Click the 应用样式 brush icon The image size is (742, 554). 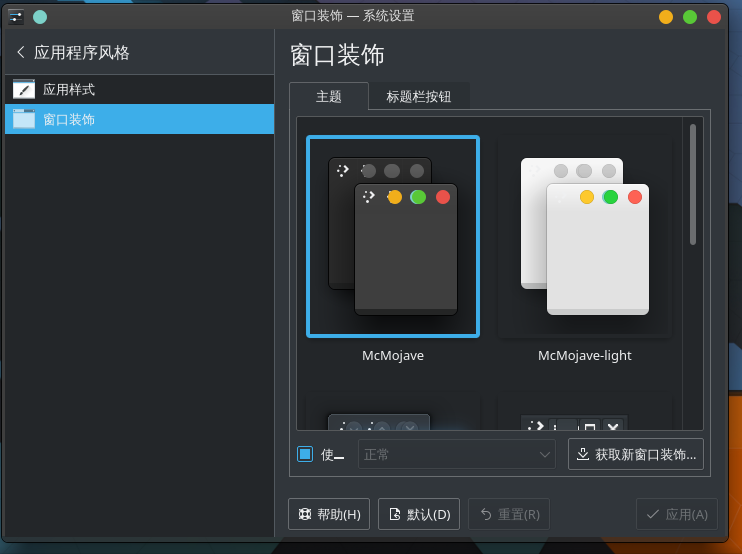click(x=24, y=89)
